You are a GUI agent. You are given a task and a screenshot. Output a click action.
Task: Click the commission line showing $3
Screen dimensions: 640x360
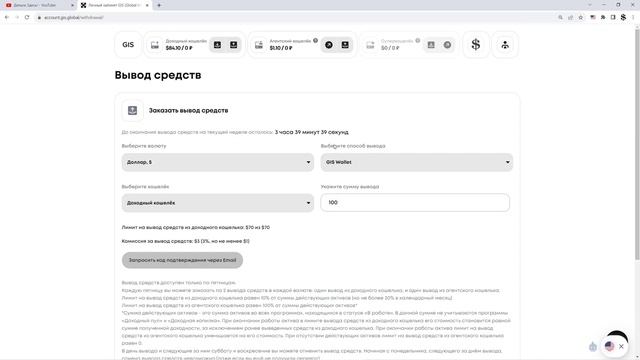[x=185, y=241]
